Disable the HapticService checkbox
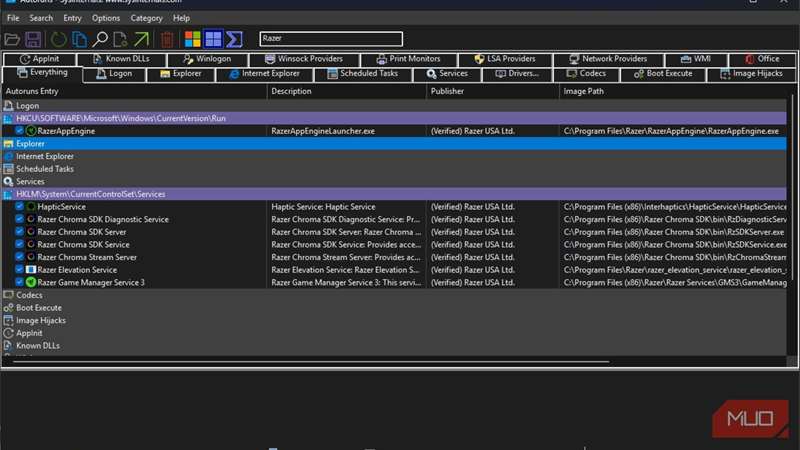800x450 pixels. [19, 207]
